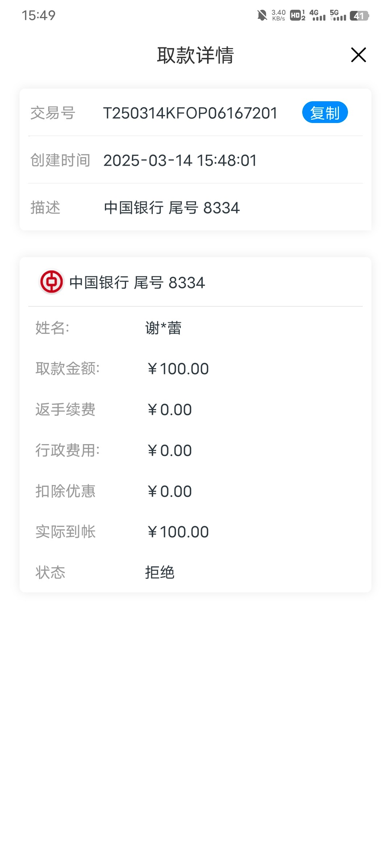Tap the blue 复制 copy button

click(325, 112)
